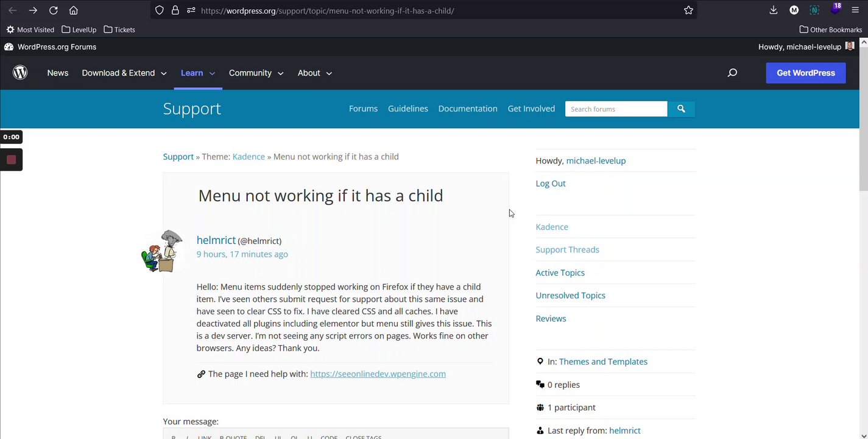
Task: Click the tracking protection shield icon
Action: coord(160,10)
